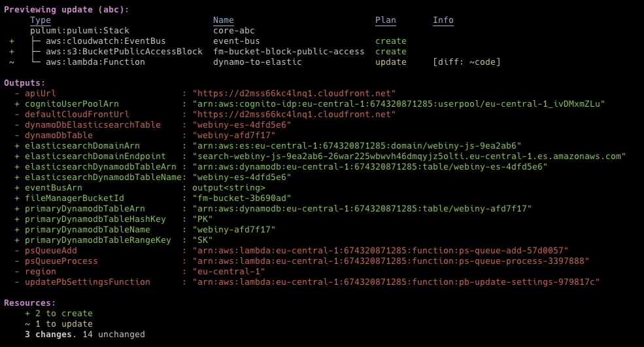
Task: Click the Info column header
Action: point(443,20)
